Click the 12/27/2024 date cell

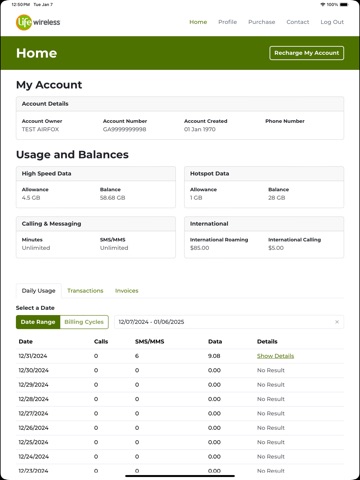(33, 413)
